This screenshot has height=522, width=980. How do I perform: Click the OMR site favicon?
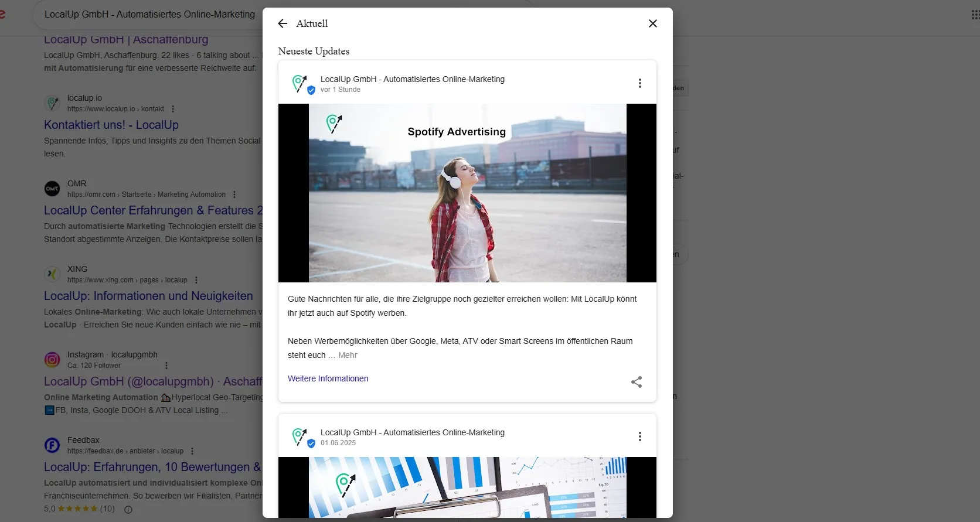coord(52,189)
